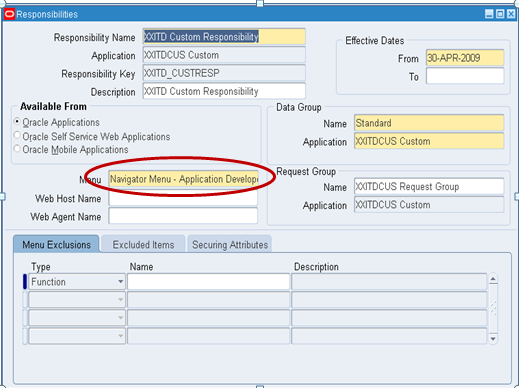Switch to the Menu Exclusions tab
519x388 pixels.
click(x=56, y=244)
